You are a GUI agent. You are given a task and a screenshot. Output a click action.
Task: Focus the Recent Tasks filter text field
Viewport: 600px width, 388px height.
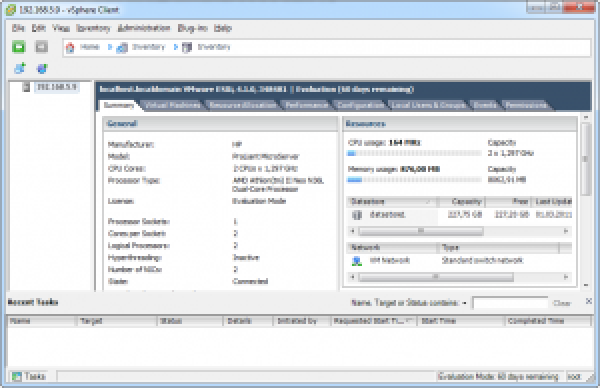tap(510, 303)
